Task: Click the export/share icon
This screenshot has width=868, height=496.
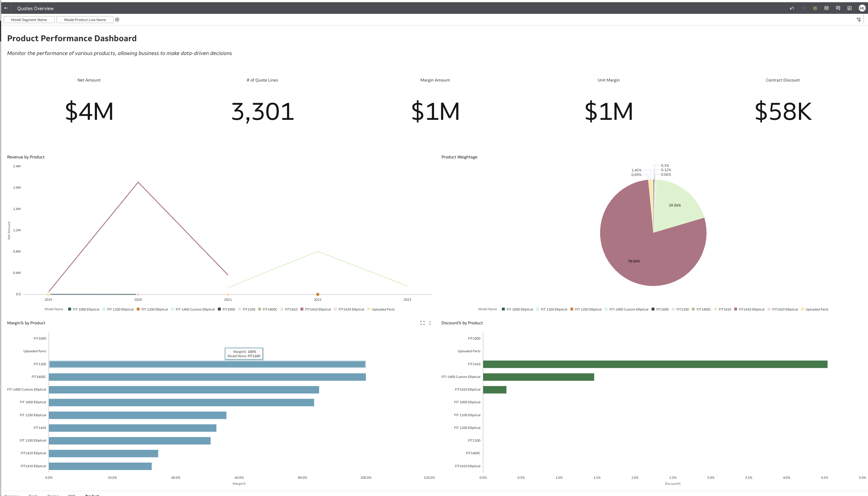Action: (x=850, y=8)
